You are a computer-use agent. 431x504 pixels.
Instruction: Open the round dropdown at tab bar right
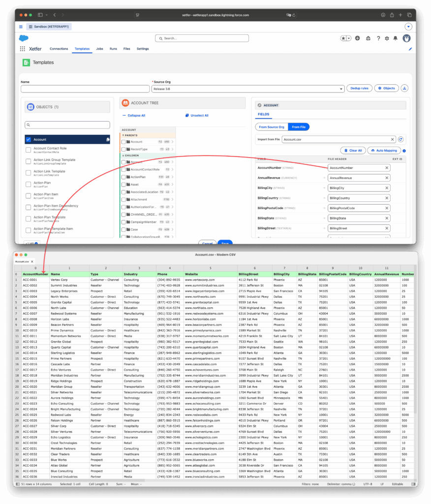click(x=408, y=27)
